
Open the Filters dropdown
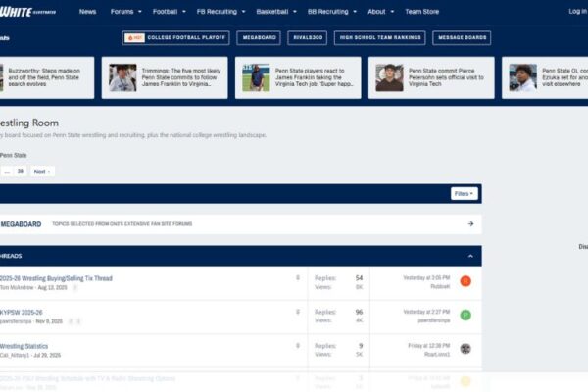465,194
